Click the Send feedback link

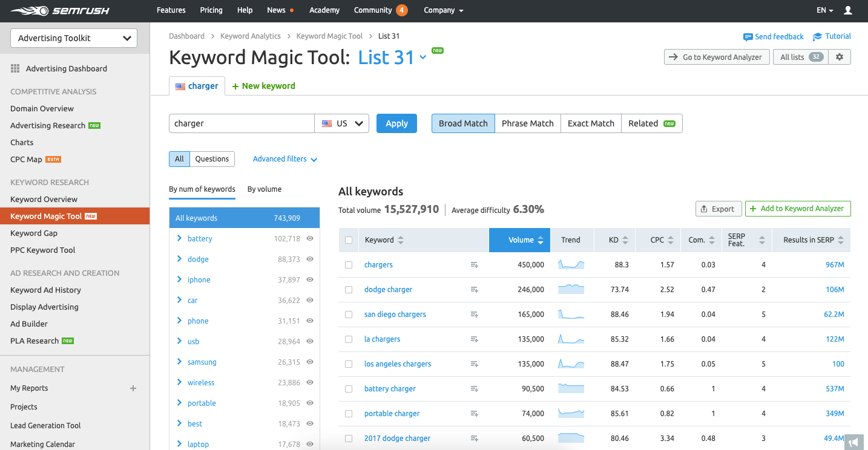coord(774,37)
